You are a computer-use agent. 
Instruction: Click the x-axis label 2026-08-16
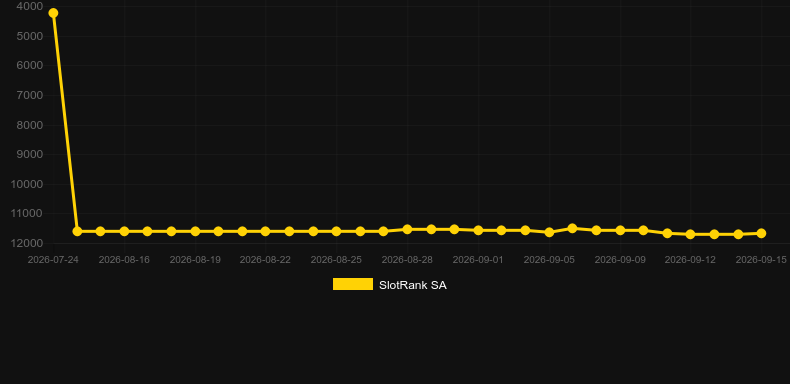coord(124,260)
